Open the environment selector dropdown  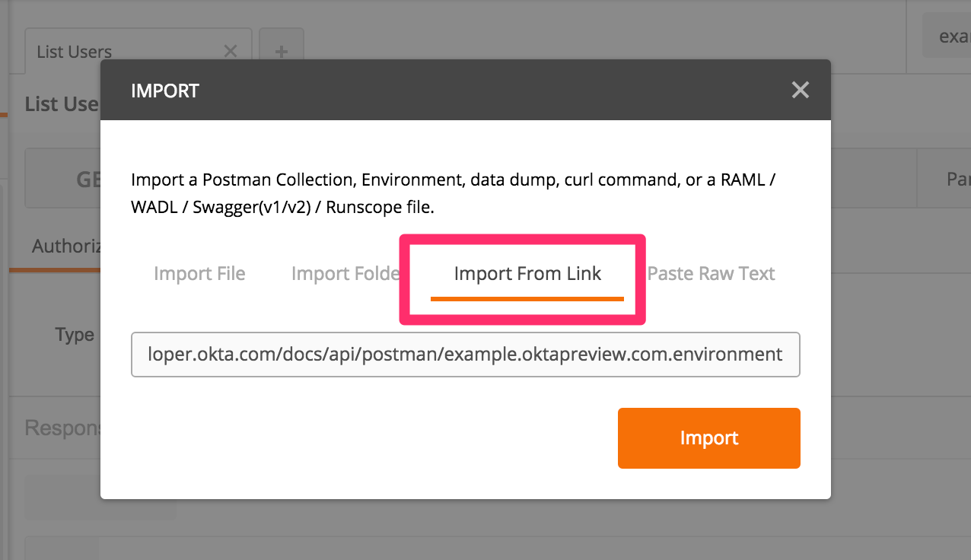(947, 36)
